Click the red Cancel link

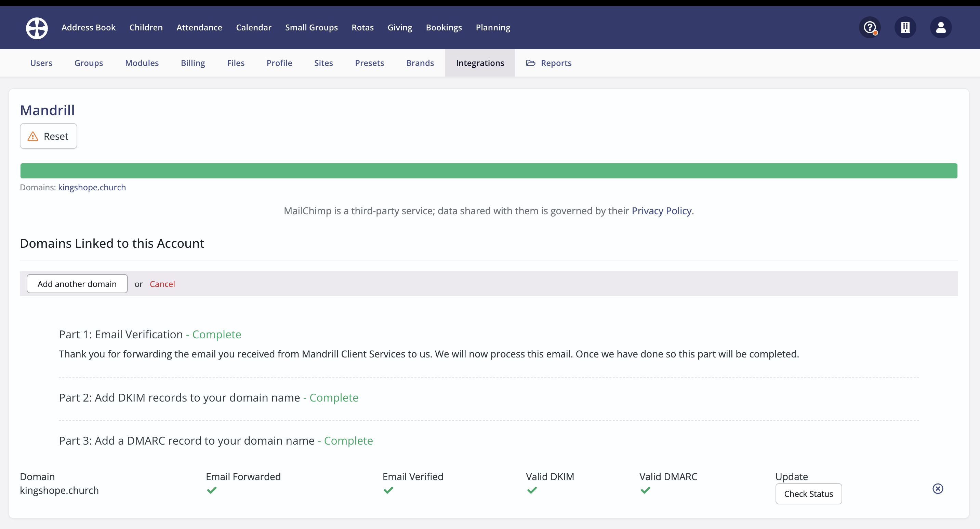pyautogui.click(x=162, y=284)
